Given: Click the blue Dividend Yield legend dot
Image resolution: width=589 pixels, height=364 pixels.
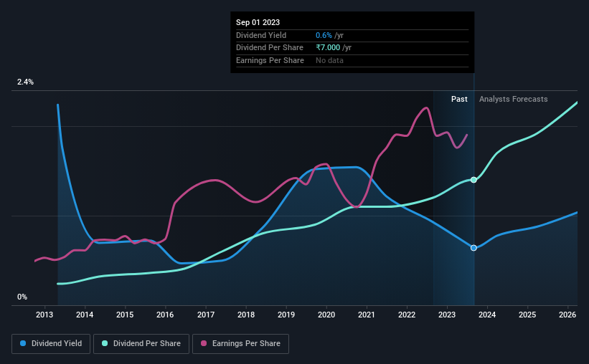Looking at the screenshot, I should pos(23,343).
